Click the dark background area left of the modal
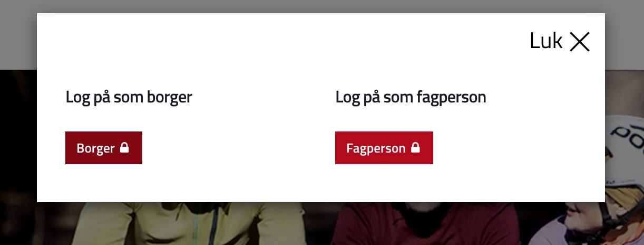This screenshot has height=245, width=644. tap(18, 158)
